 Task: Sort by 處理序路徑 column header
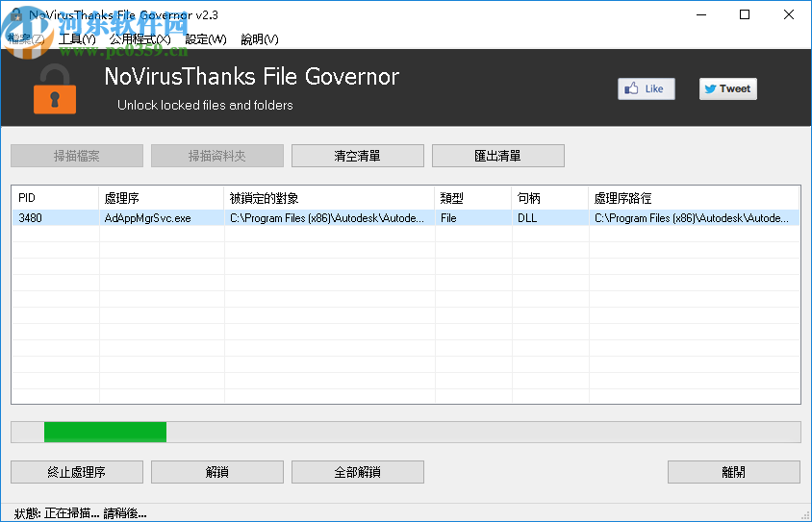[x=694, y=198]
